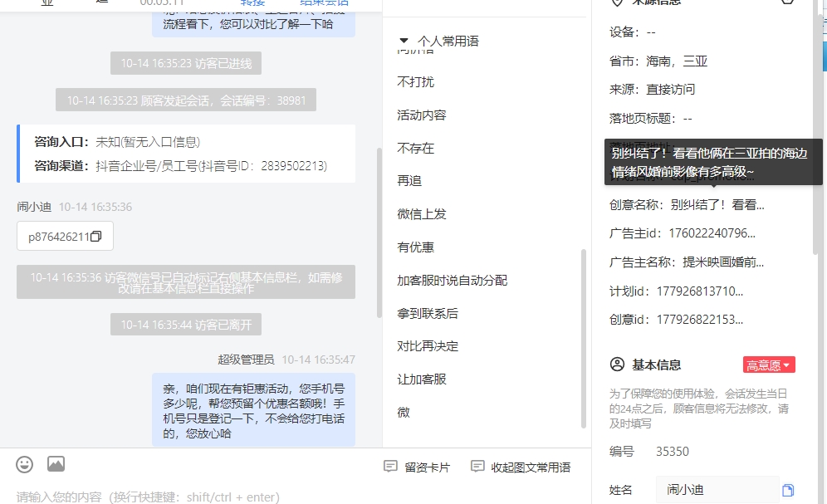This screenshot has height=504, width=827.
Task: Click the 创意id value
Action: click(699, 320)
